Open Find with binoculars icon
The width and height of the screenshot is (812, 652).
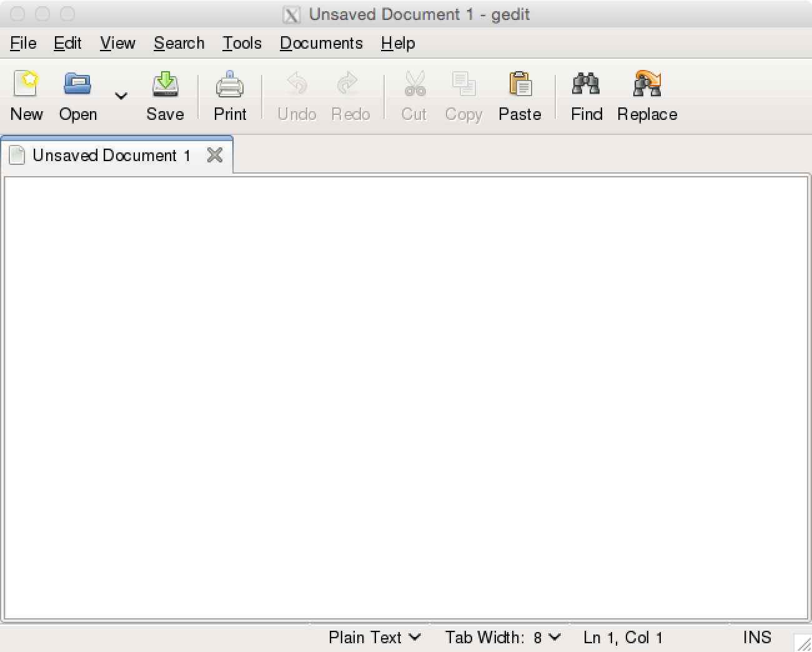[x=586, y=84]
